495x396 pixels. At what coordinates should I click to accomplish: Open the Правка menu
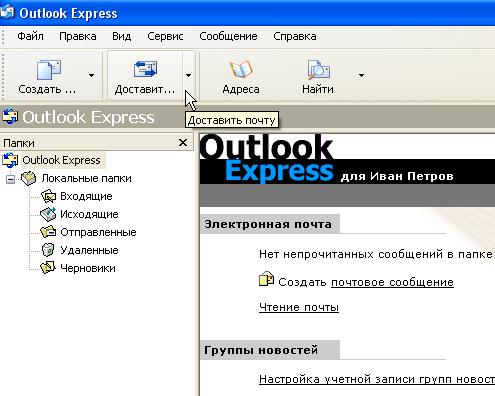point(78,36)
